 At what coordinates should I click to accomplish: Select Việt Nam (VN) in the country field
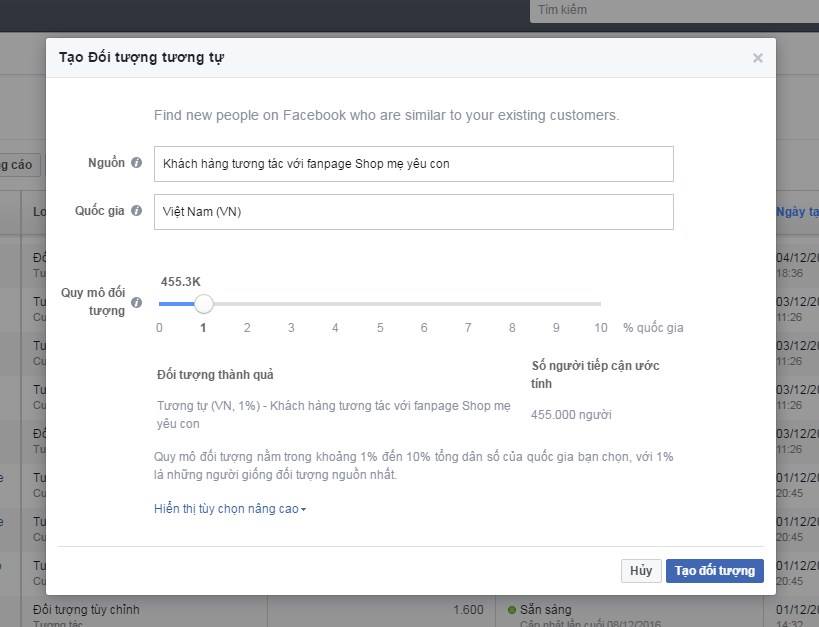pyautogui.click(x=413, y=211)
